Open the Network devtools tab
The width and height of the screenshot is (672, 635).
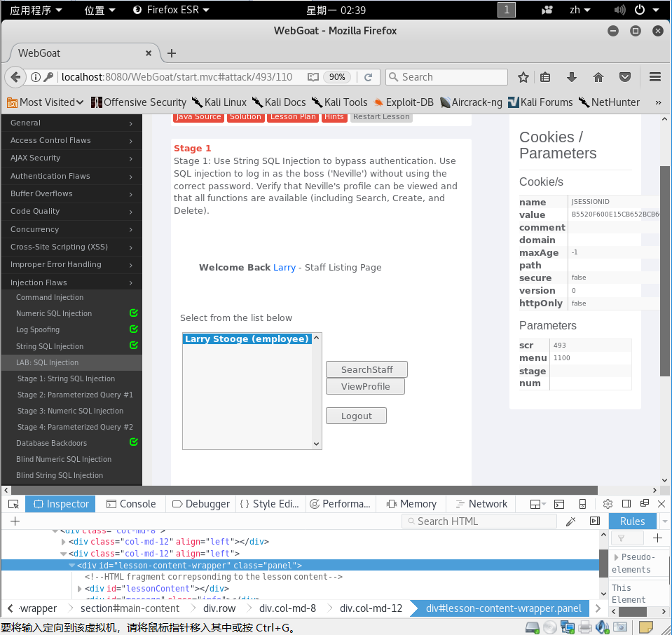481,504
